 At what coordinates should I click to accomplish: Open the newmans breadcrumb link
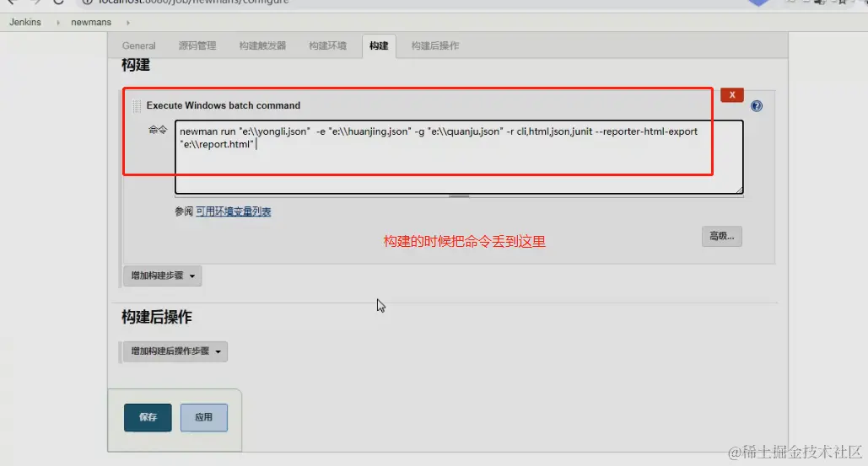click(x=91, y=22)
